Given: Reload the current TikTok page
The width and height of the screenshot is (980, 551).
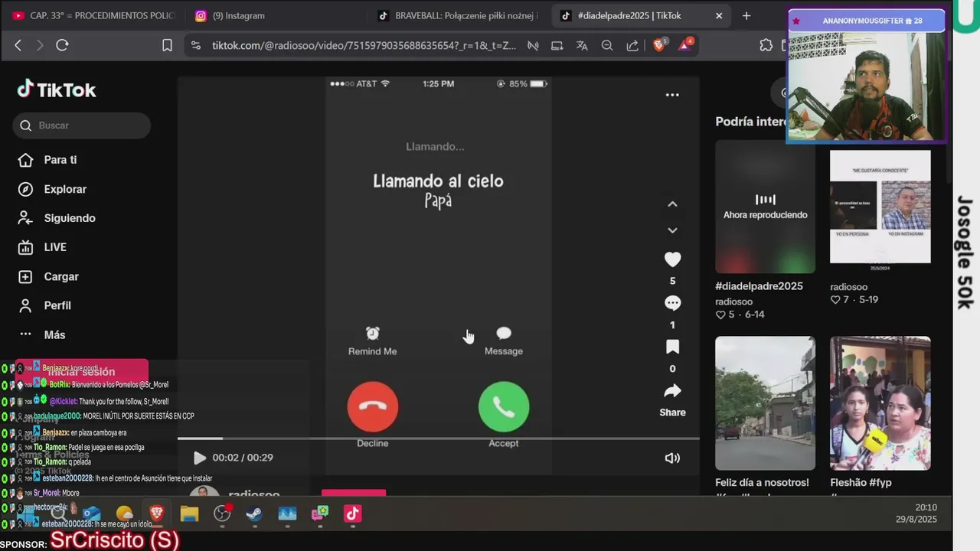Looking at the screenshot, I should [63, 45].
